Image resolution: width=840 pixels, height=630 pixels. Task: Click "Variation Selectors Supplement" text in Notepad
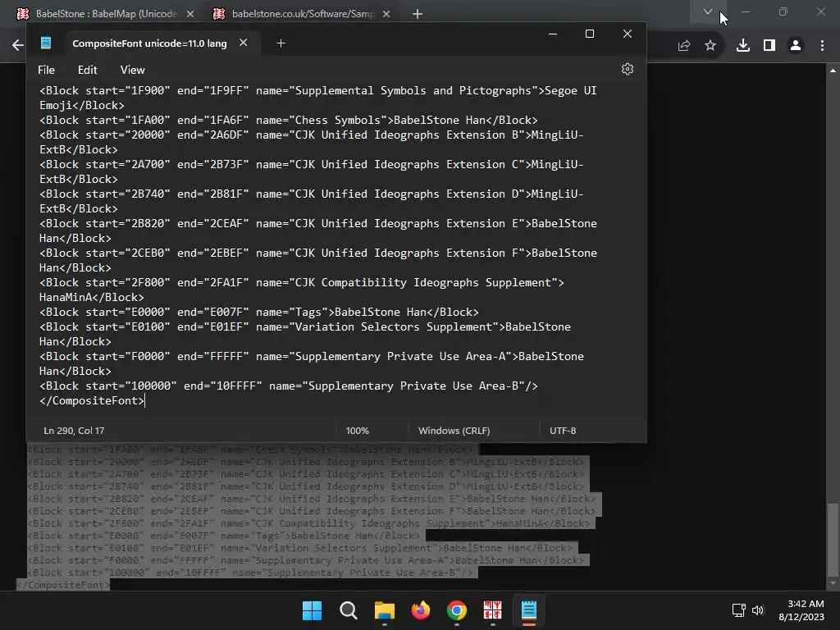click(393, 326)
